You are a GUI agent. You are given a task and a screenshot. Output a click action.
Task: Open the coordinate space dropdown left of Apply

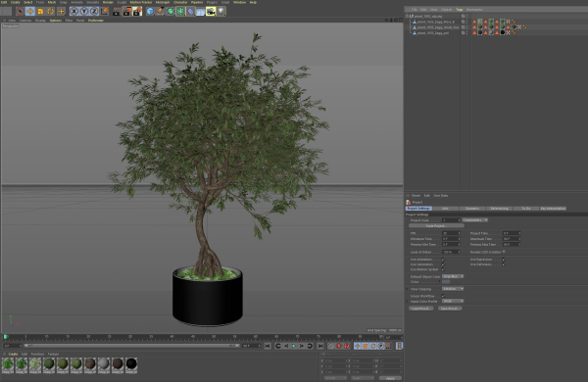click(x=335, y=378)
